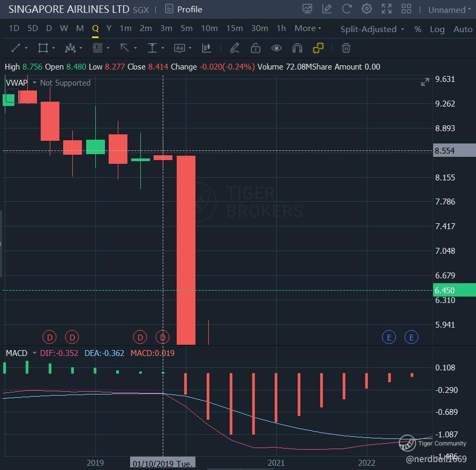
Task: Open the Profile page icon
Action: (169, 9)
